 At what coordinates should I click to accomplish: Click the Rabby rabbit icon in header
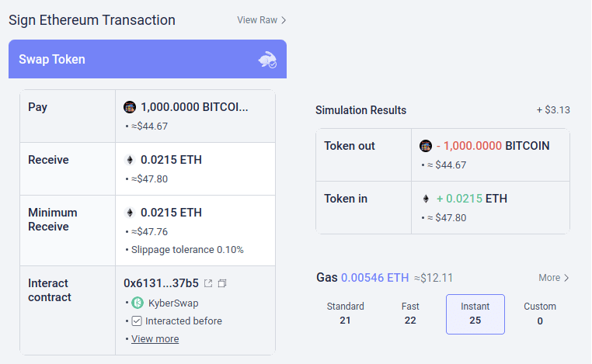[267, 60]
